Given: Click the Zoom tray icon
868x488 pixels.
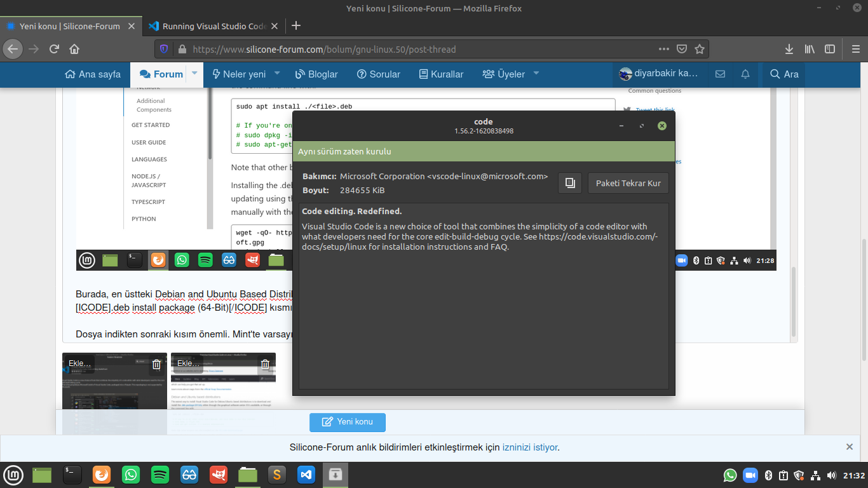Looking at the screenshot, I should coord(750,475).
